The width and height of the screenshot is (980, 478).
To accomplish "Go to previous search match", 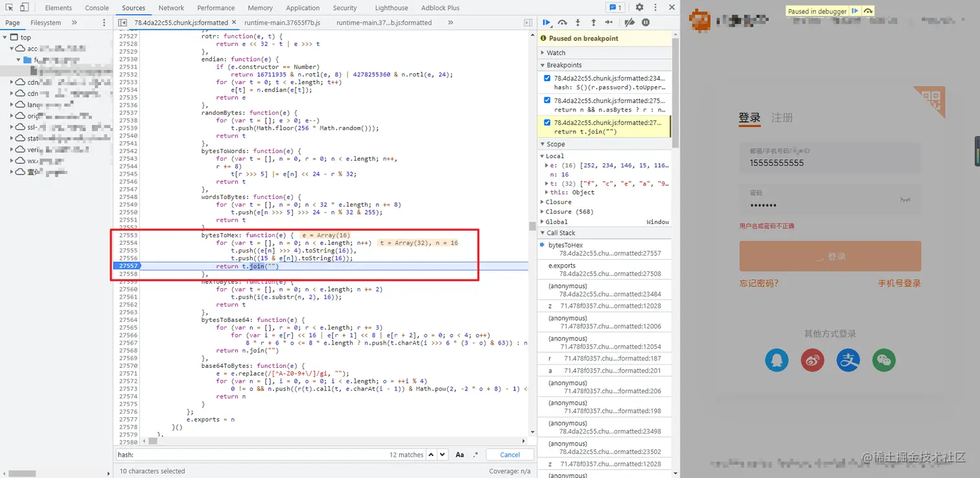I will 432,455.
